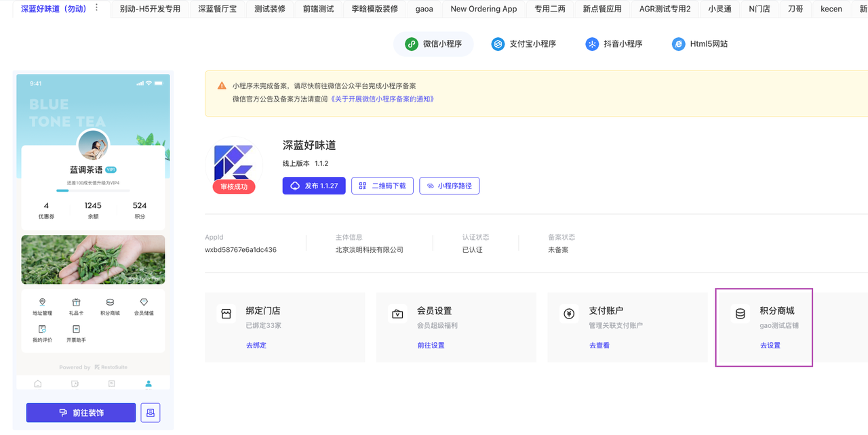Switch to the 深蓝餐厅宝 tab
This screenshot has height=435, width=868.
pos(218,9)
